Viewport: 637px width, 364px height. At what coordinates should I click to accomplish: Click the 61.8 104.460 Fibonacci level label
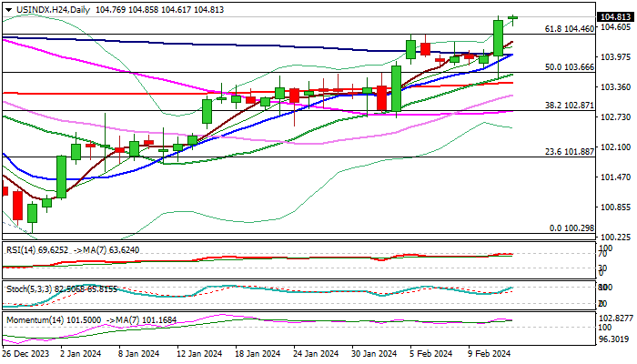[x=569, y=29]
